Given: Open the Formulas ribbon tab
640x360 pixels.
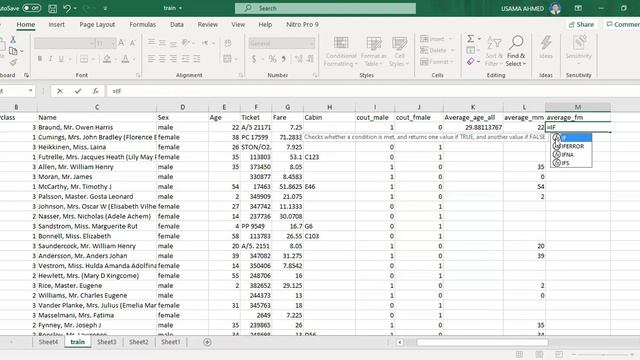Looking at the screenshot, I should [142, 24].
